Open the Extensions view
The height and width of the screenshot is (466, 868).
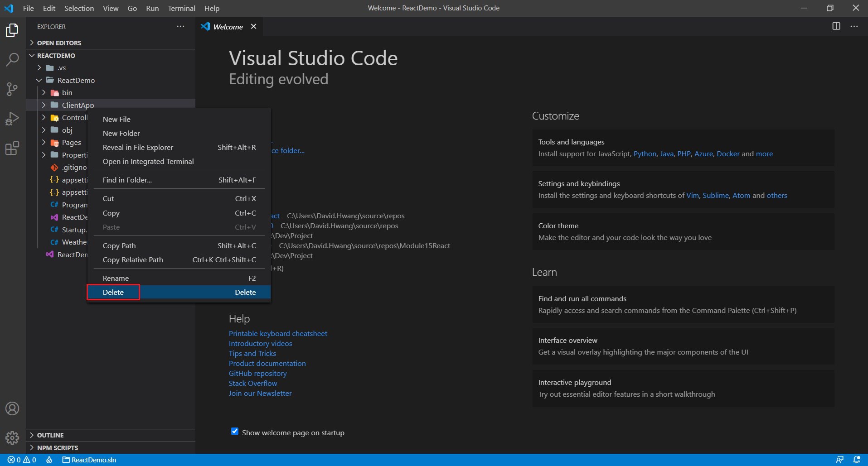pos(12,148)
